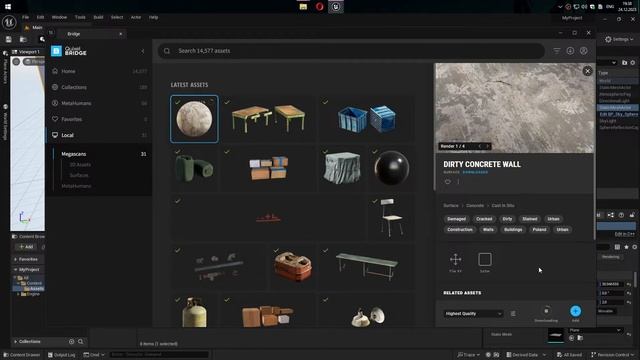640x360 pixels.
Task: Expand the Collections section in Content Browser
Action: 16,342
